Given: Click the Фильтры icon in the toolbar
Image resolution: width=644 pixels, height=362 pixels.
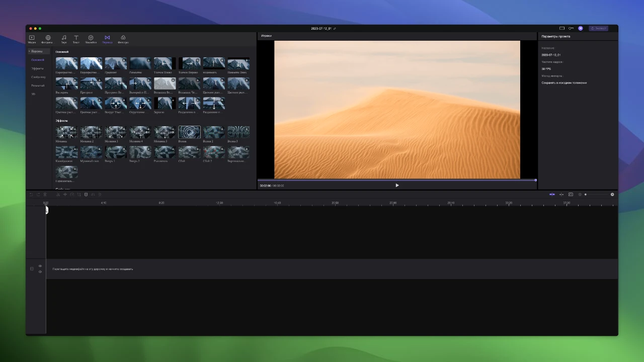Looking at the screenshot, I should 123,39.
